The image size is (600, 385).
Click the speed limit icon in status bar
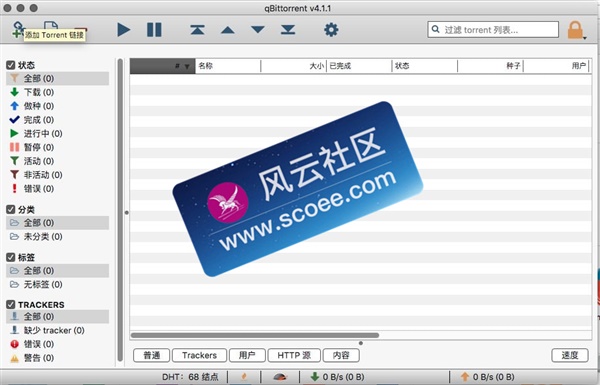280,377
